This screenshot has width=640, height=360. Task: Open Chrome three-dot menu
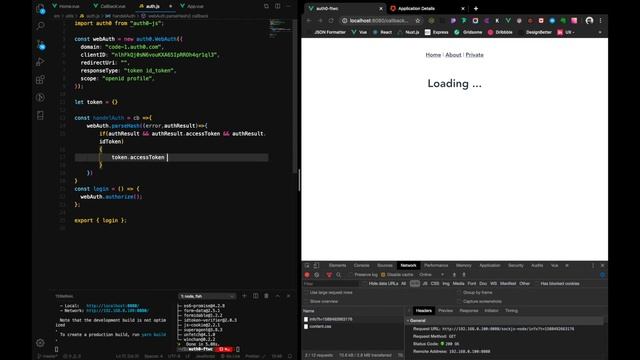pyautogui.click(x=600, y=20)
